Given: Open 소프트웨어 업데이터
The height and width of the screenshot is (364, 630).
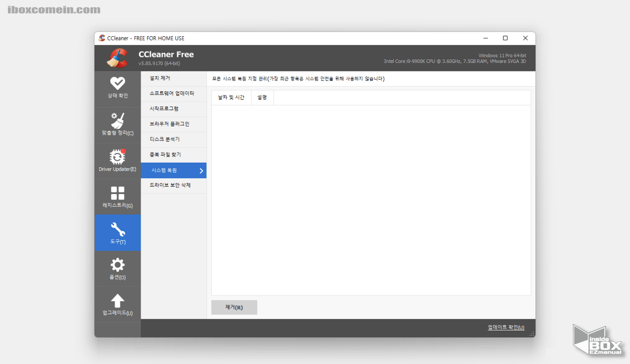Looking at the screenshot, I should click(x=172, y=93).
